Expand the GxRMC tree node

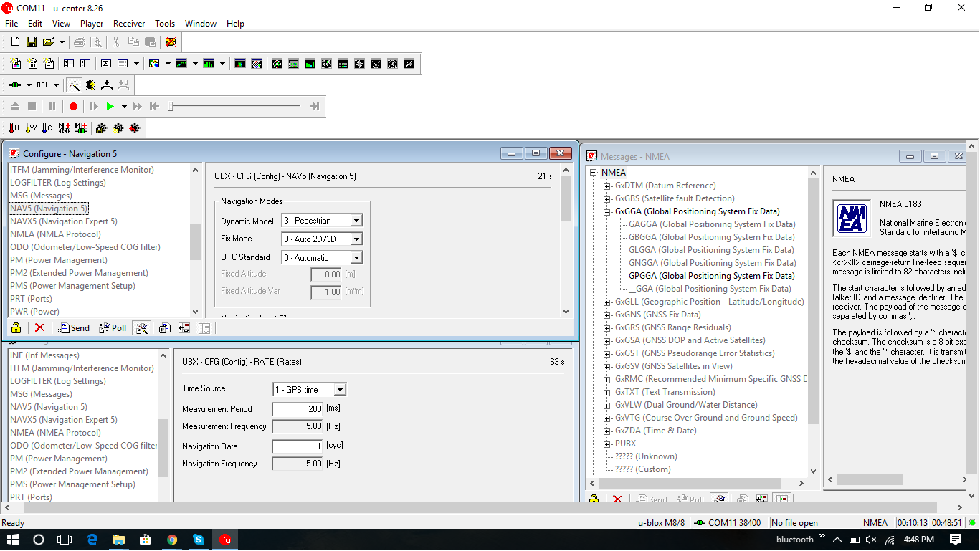(607, 379)
